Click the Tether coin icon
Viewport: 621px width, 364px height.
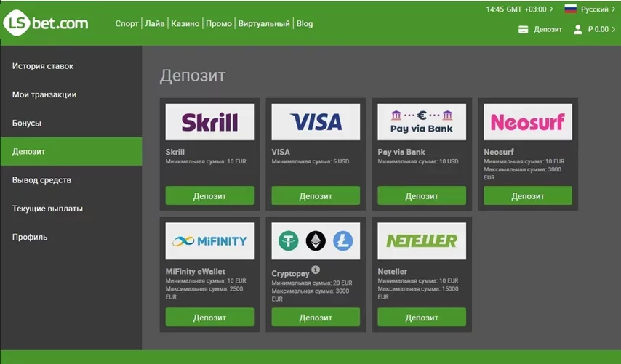(x=288, y=240)
